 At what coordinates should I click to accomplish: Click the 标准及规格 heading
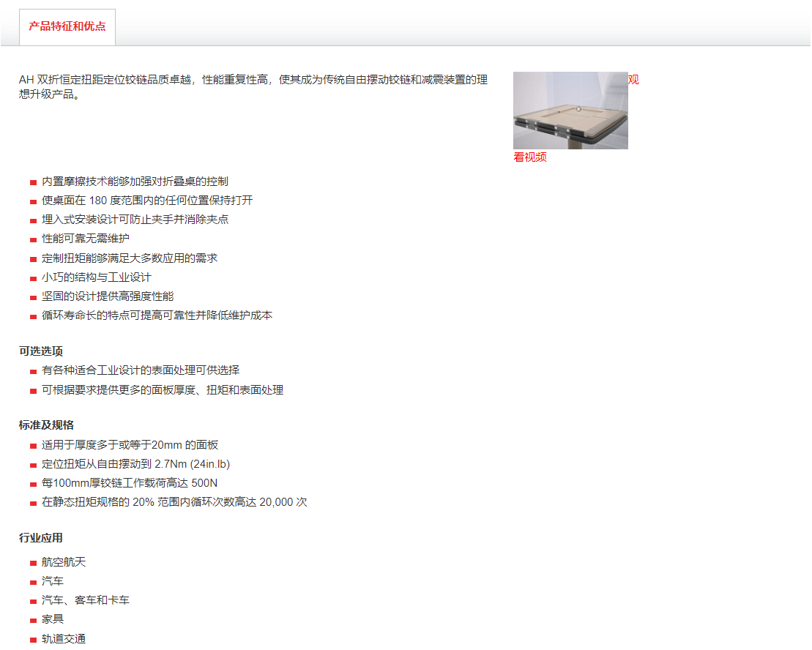coord(46,425)
